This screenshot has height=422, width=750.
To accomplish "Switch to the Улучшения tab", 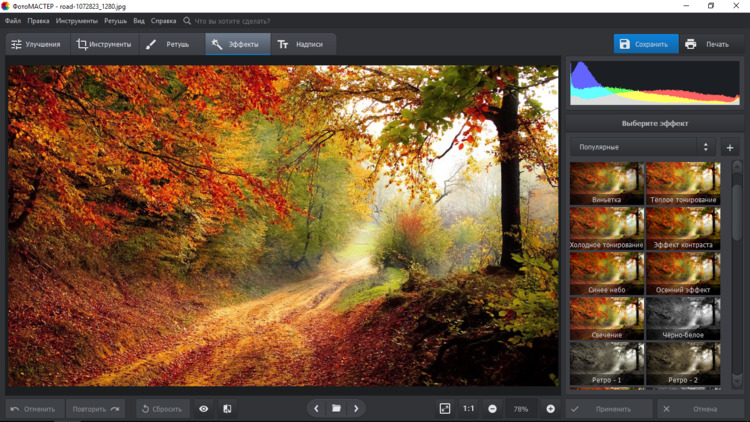I will point(35,44).
